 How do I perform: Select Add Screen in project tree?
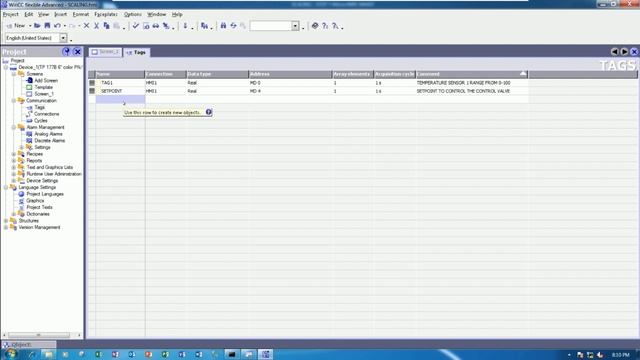click(46, 80)
